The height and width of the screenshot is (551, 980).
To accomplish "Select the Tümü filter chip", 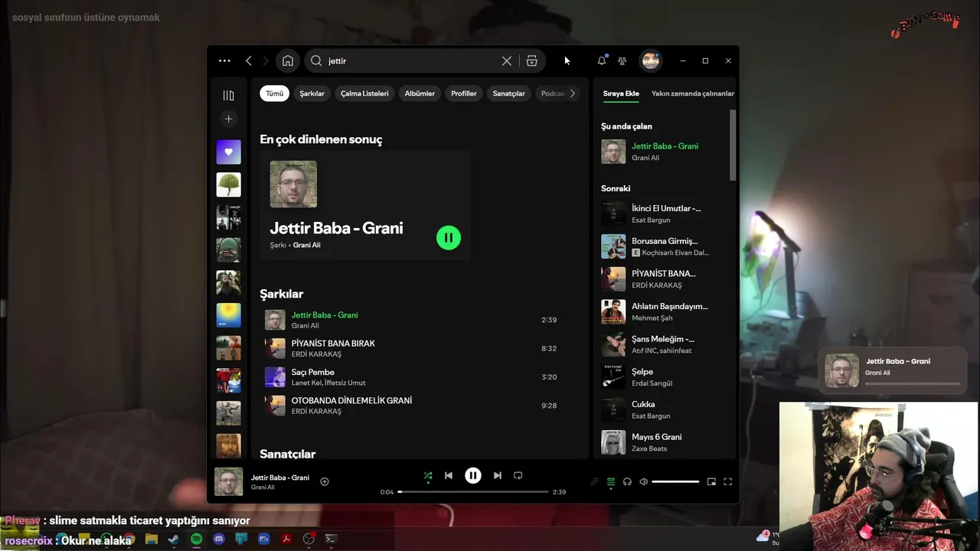I will (274, 93).
